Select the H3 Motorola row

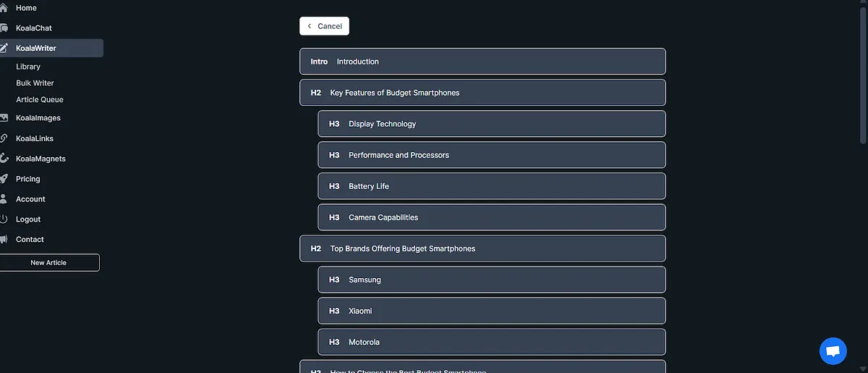(492, 342)
